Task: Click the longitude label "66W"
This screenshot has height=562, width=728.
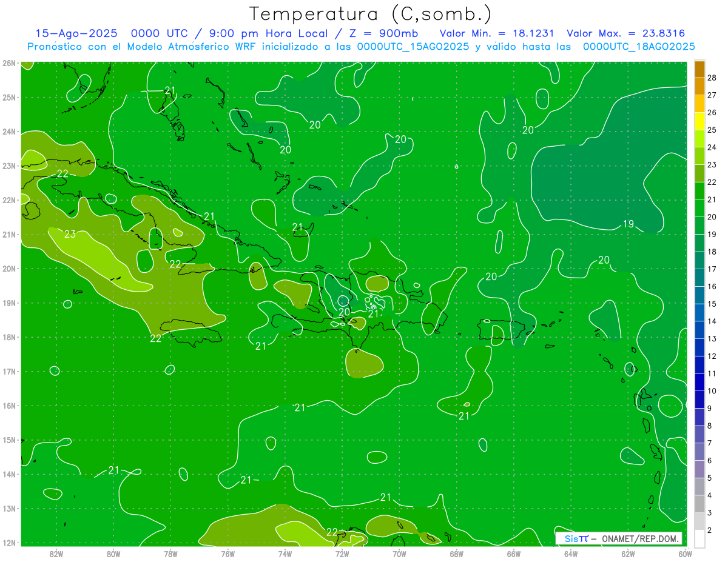Action: (x=514, y=554)
